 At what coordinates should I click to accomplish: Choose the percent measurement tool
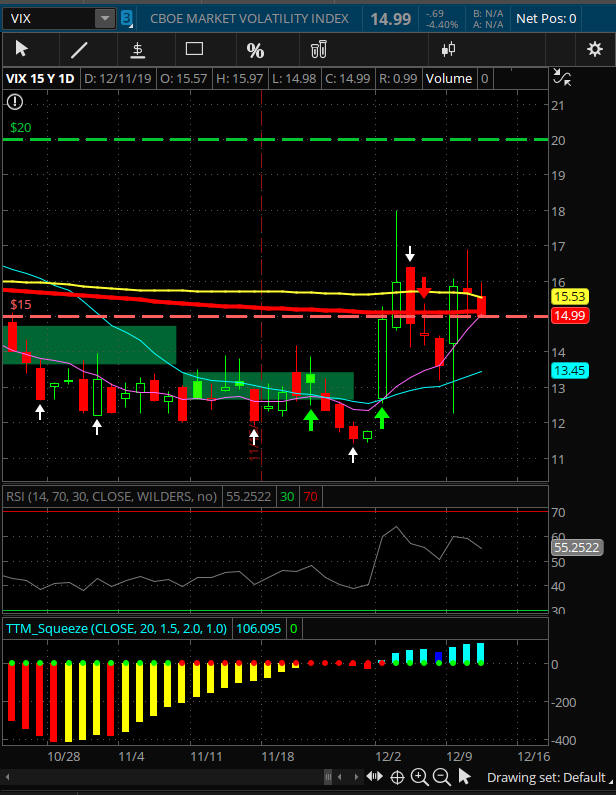point(255,49)
